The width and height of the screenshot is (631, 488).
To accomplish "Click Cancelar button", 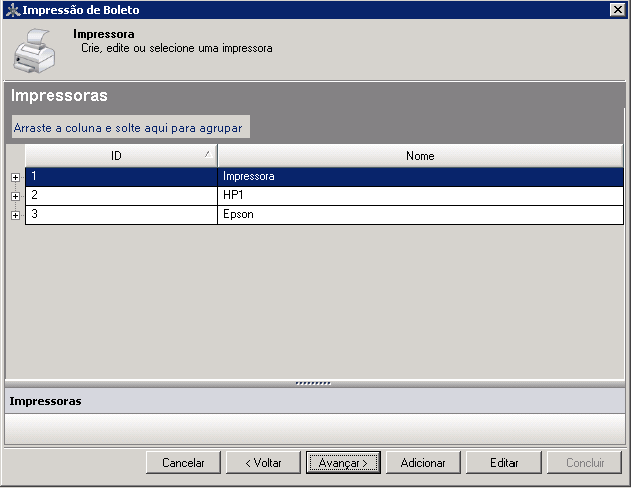I will click(x=183, y=463).
